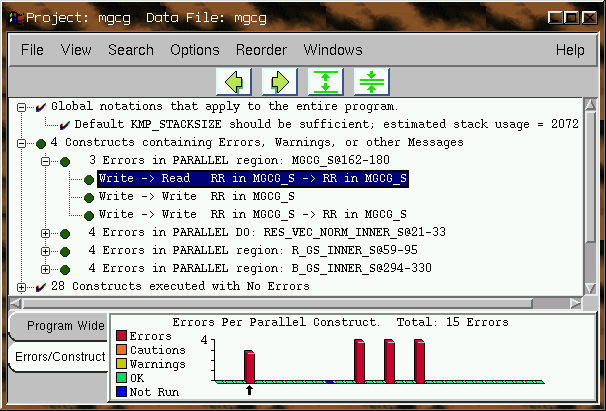
Task: Expand 28 Constructs executed with No Errors
Action: pyautogui.click(x=22, y=287)
